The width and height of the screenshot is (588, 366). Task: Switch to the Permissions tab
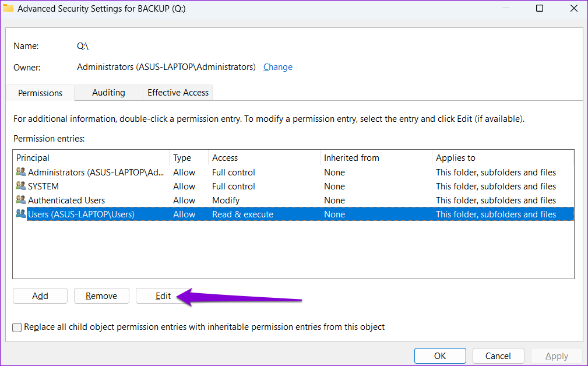click(40, 93)
